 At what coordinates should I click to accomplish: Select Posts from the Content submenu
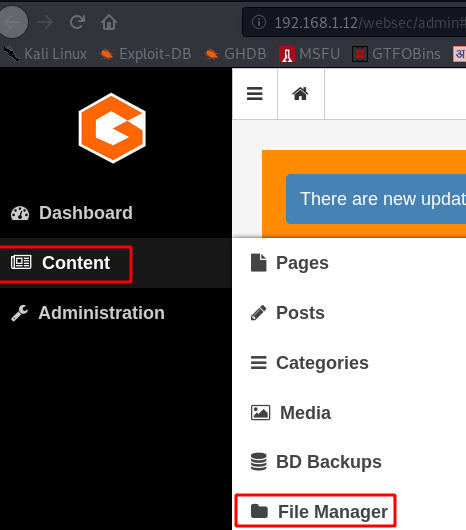288,313
